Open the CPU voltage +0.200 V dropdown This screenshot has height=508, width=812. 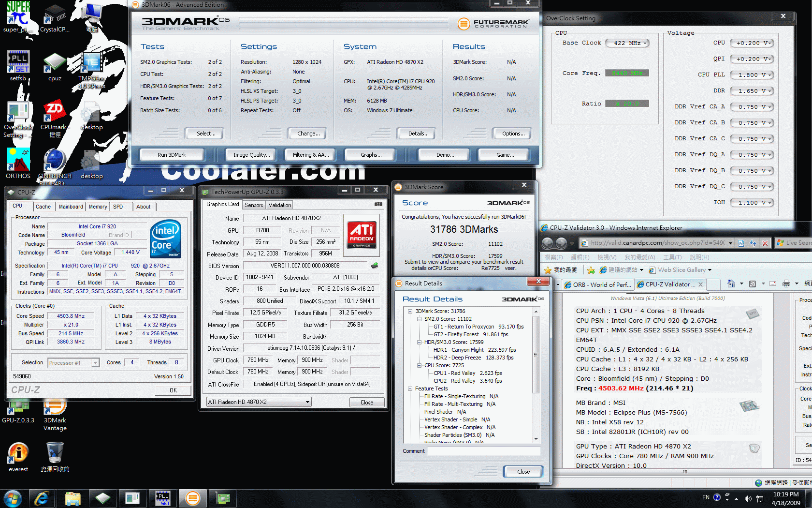(x=752, y=43)
